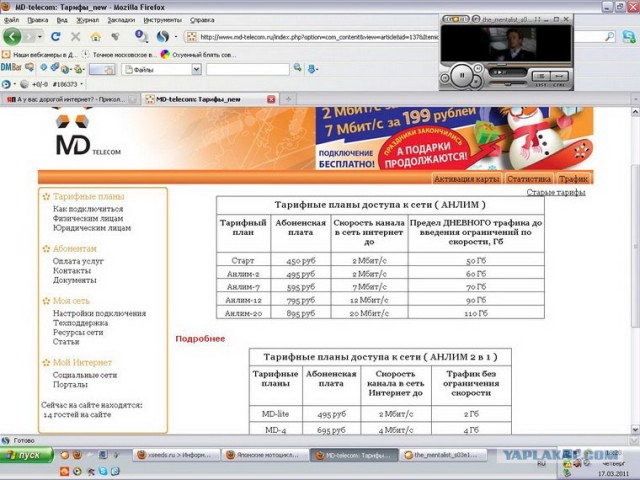Click the site favicon in address bar
640x480 pixels.
pos(191,37)
